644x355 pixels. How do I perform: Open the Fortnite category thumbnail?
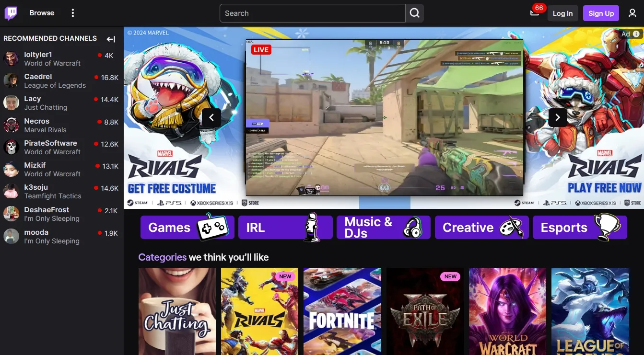click(x=342, y=311)
